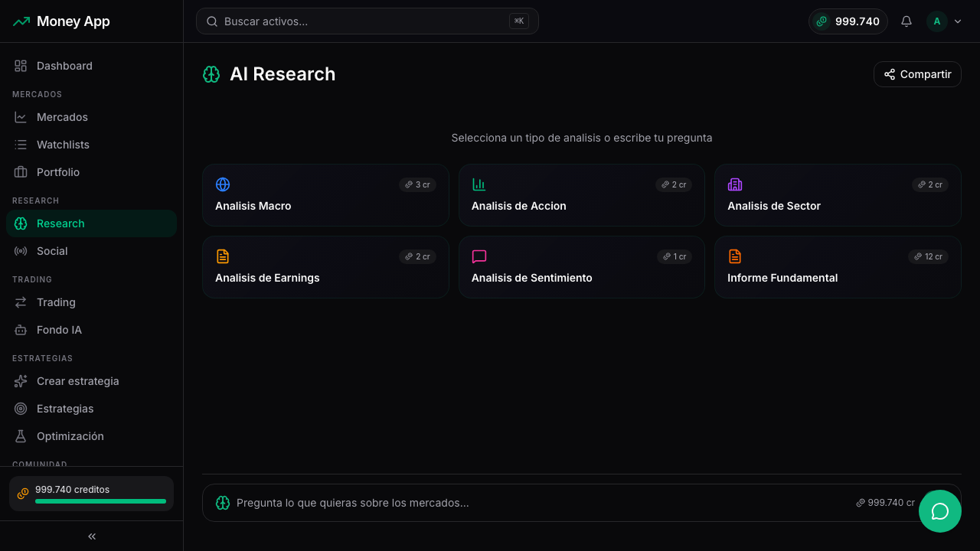Open the user avatar A menu
Image resolution: width=980 pixels, height=551 pixels.
pyautogui.click(x=937, y=21)
